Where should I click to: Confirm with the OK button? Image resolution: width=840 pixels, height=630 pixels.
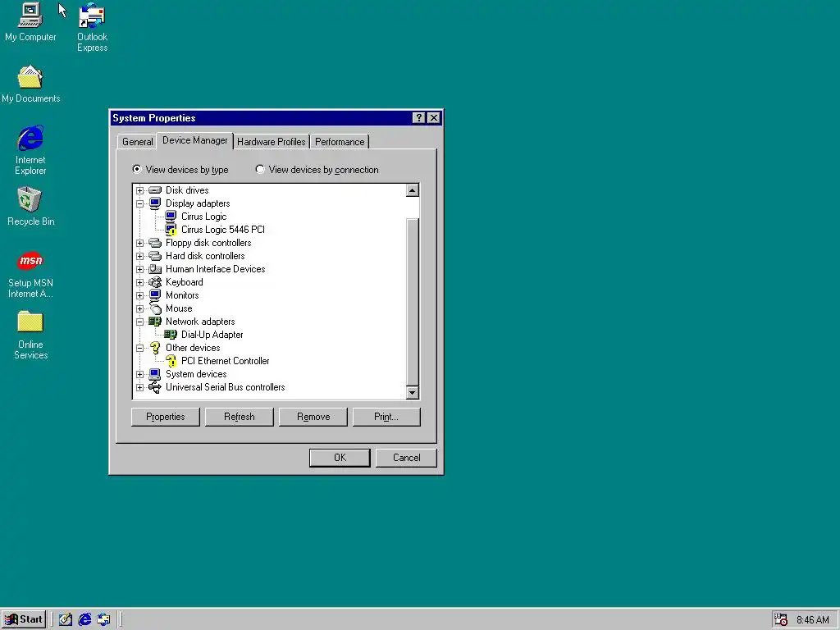pyautogui.click(x=340, y=458)
